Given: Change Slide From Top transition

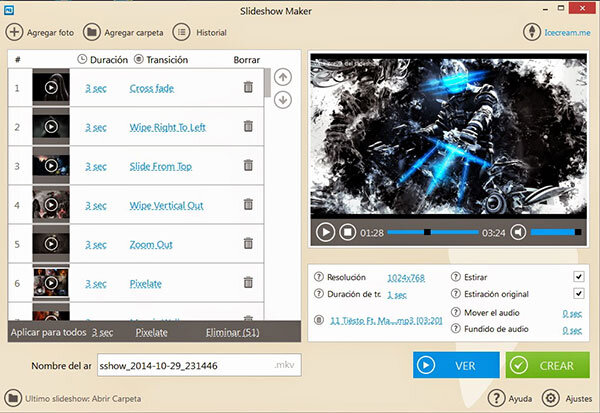Looking at the screenshot, I should pyautogui.click(x=161, y=167).
